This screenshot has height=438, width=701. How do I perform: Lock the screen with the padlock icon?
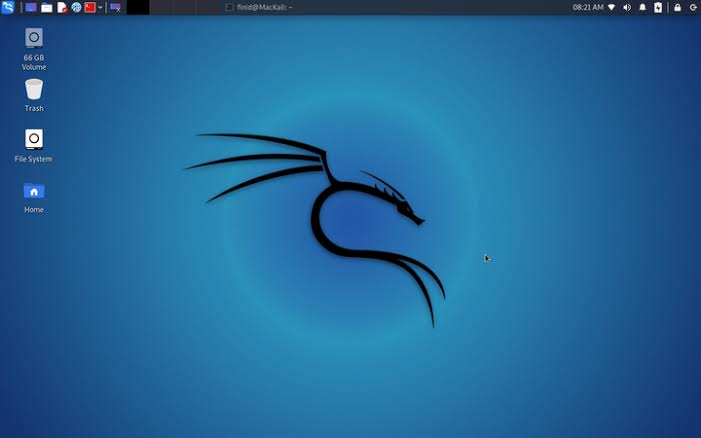[x=678, y=8]
